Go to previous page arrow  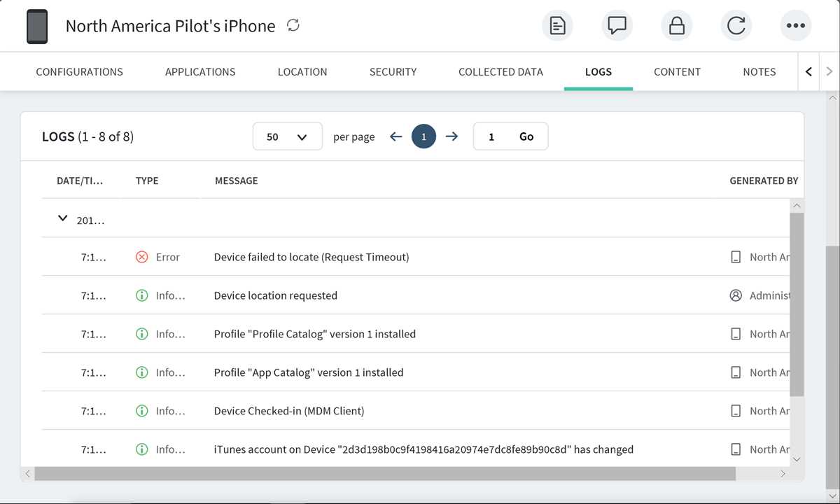point(396,136)
